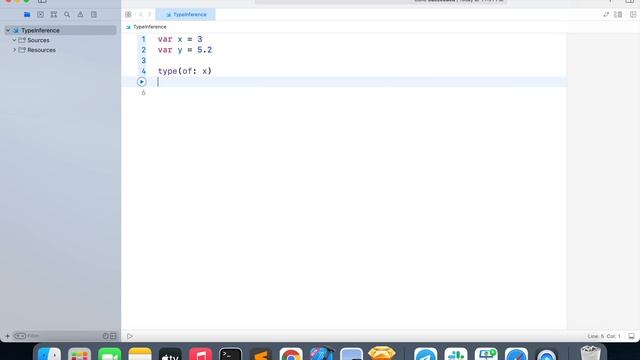Toggle the navigator sidebar button
Viewport: 640px width, 360px height.
[x=42, y=1]
